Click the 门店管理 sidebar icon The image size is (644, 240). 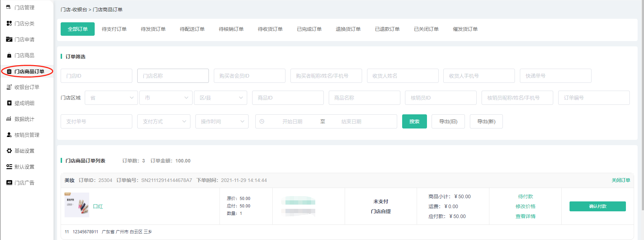pyautogui.click(x=9, y=7)
